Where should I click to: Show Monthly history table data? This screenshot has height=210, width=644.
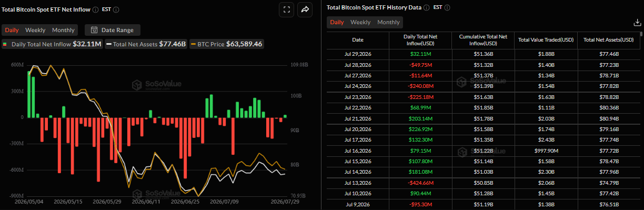coord(388,22)
